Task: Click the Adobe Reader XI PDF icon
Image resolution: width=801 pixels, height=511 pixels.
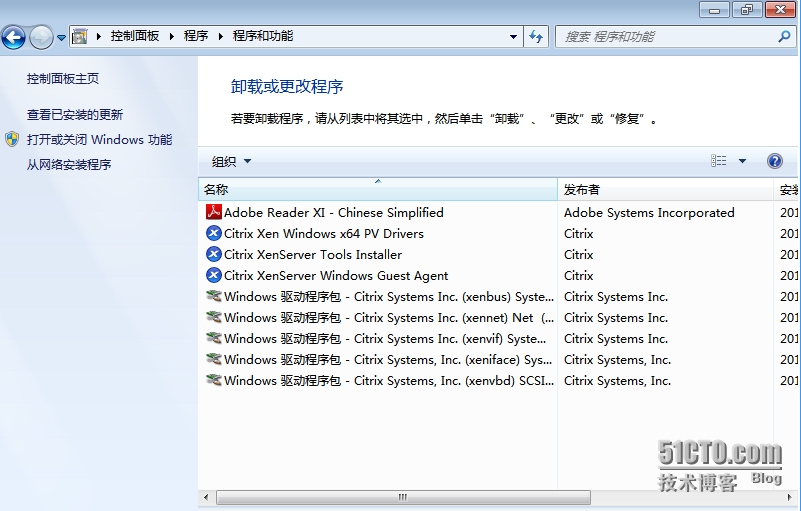Action: pyautogui.click(x=214, y=212)
